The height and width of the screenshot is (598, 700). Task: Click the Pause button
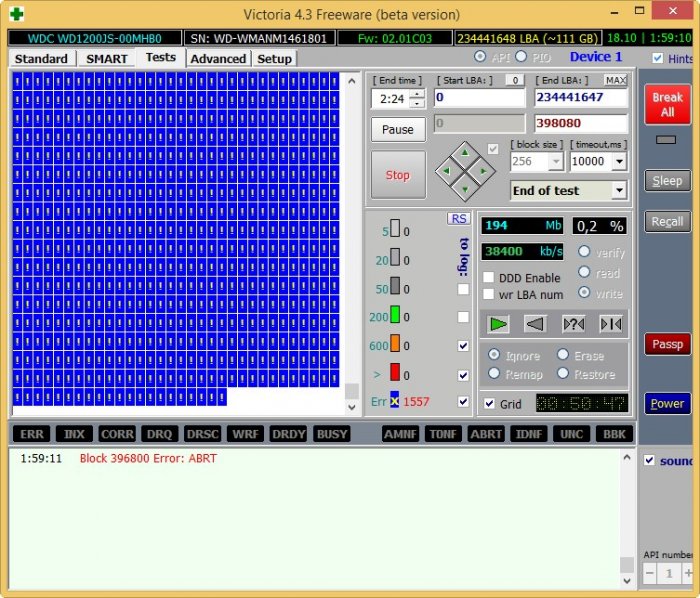398,129
